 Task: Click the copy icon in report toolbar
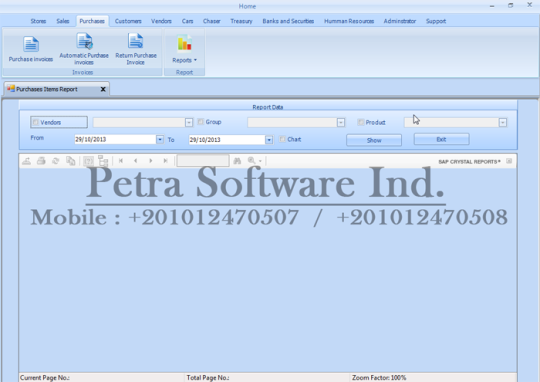click(x=71, y=161)
